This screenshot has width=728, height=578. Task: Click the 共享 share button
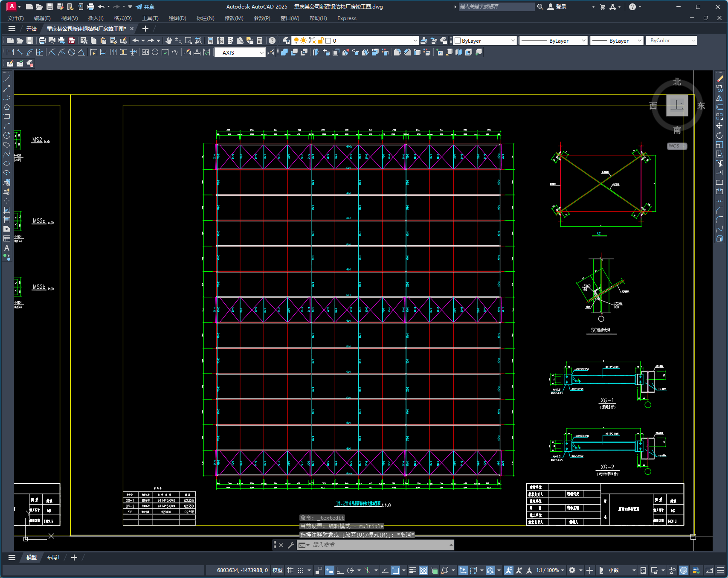pos(145,7)
